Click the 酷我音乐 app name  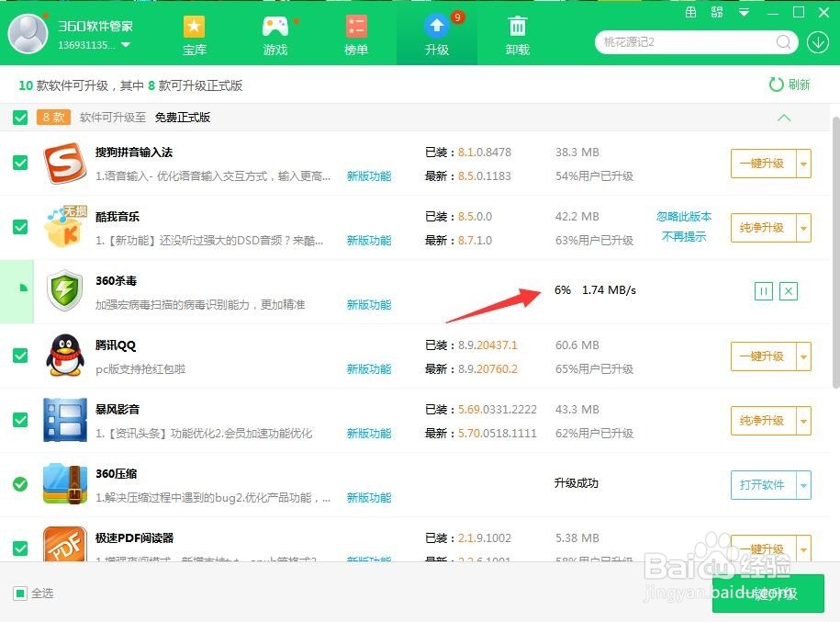pyautogui.click(x=118, y=217)
